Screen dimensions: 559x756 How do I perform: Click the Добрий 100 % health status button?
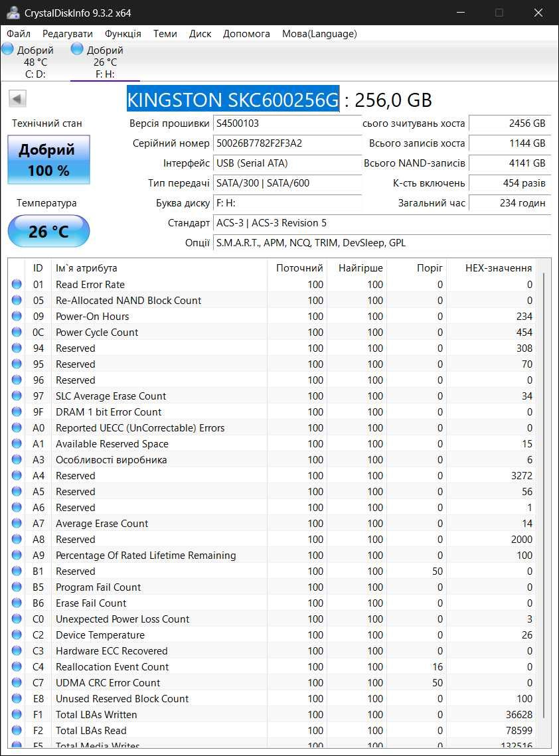[x=48, y=159]
